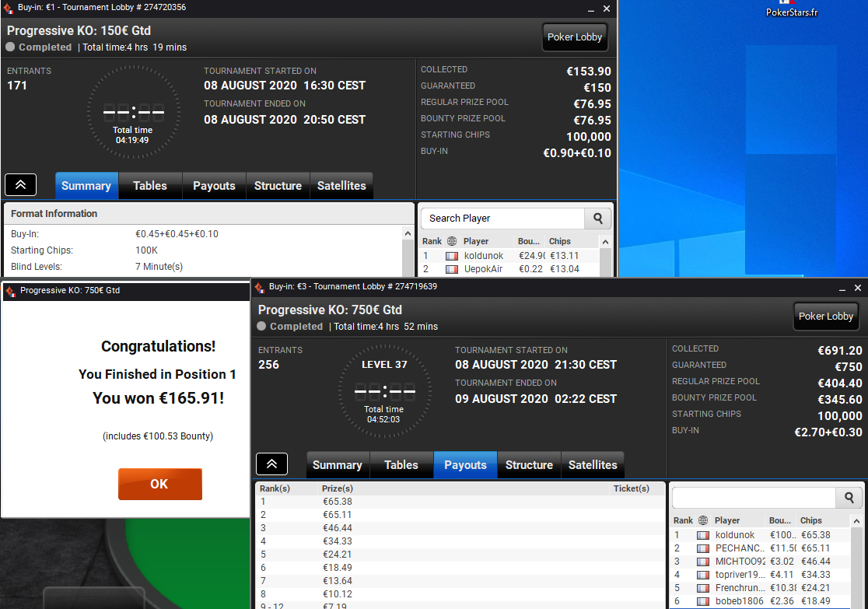Viewport: 868px width, 609px height.
Task: Click flag icon next to MICHTOO92 player
Action: (703, 562)
